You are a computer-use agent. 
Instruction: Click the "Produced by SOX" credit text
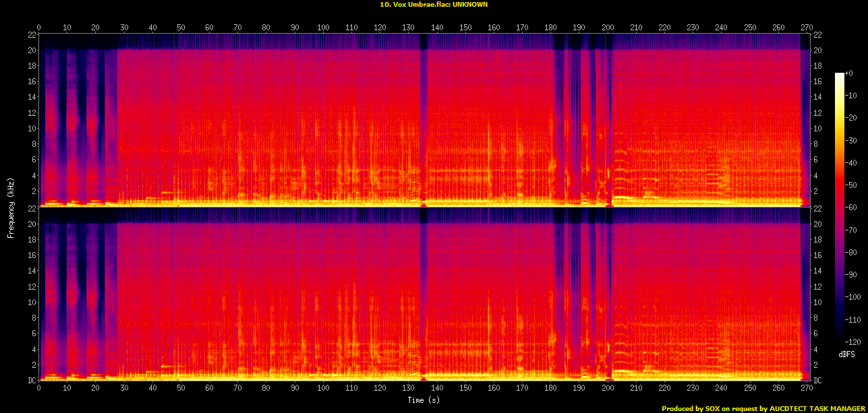pos(763,408)
